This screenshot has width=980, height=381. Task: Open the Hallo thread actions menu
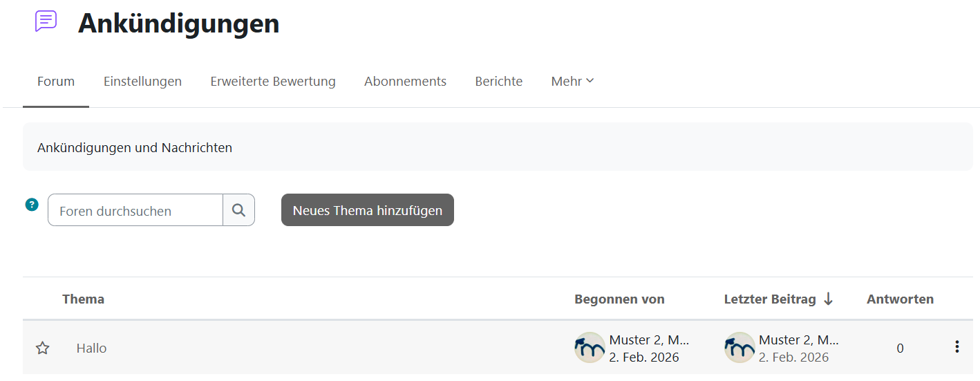pyautogui.click(x=957, y=347)
